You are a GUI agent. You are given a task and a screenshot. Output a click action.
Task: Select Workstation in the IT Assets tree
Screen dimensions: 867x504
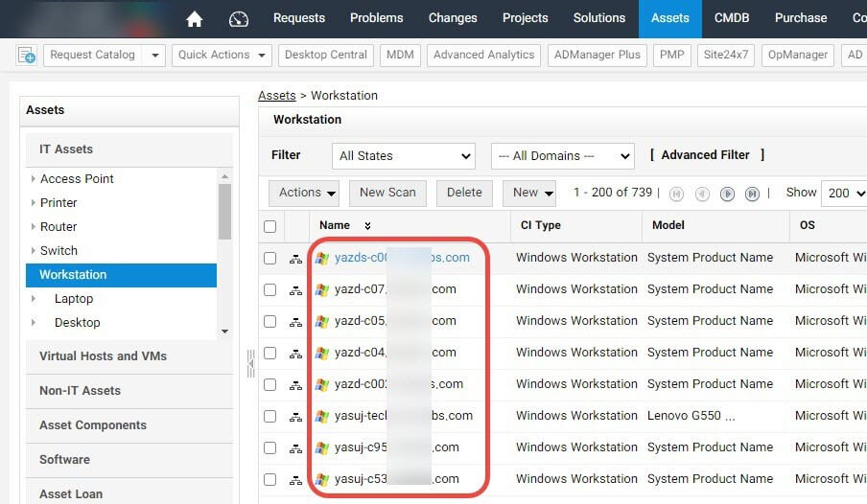(121, 275)
